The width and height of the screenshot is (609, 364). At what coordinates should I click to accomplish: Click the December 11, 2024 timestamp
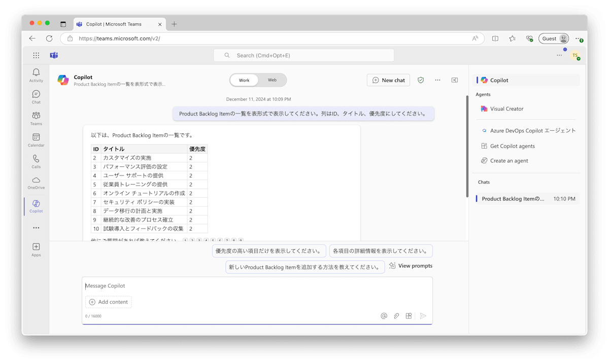click(x=258, y=99)
